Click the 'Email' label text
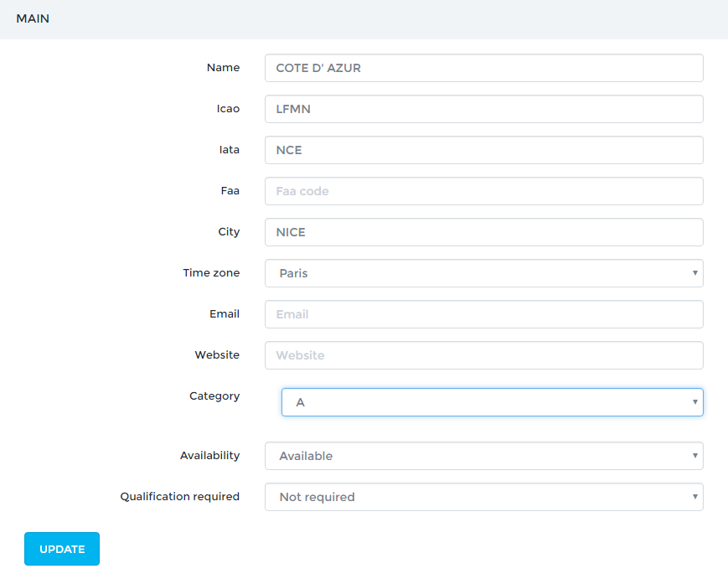Image resolution: width=728 pixels, height=579 pixels. click(x=224, y=314)
